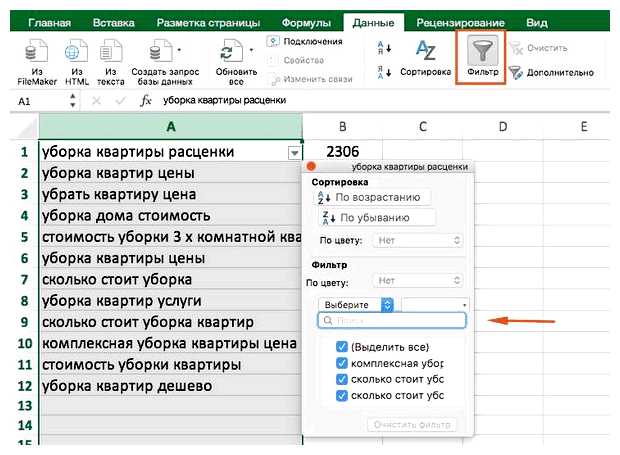This screenshot has height=455, width=620.
Task: Click the Обновить все refresh icon
Action: pos(231,51)
